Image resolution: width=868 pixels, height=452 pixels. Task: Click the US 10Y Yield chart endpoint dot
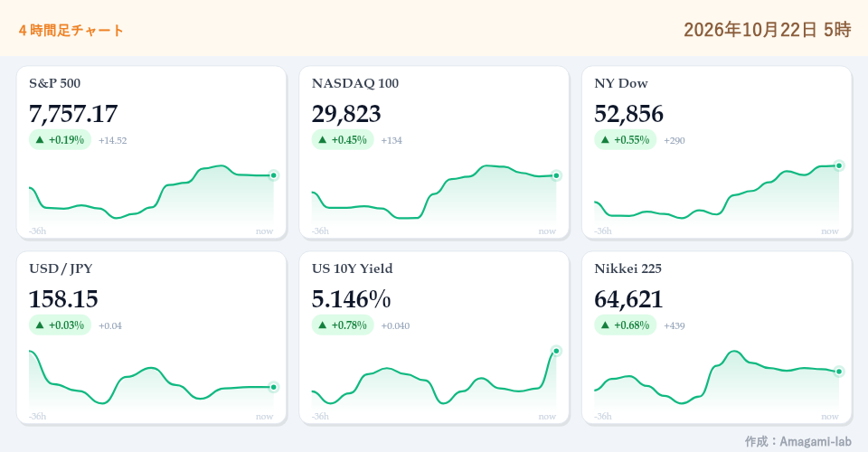tap(556, 351)
